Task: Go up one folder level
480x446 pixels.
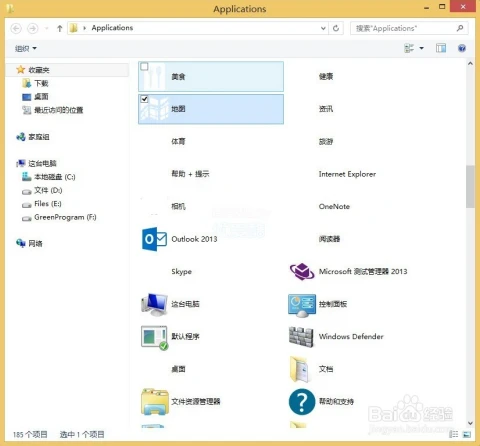Action: pyautogui.click(x=60, y=28)
